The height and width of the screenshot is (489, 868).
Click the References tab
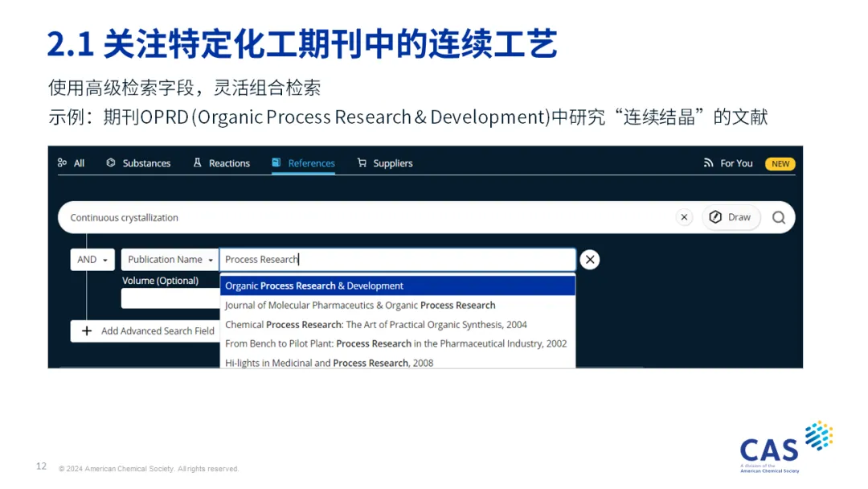click(x=303, y=163)
